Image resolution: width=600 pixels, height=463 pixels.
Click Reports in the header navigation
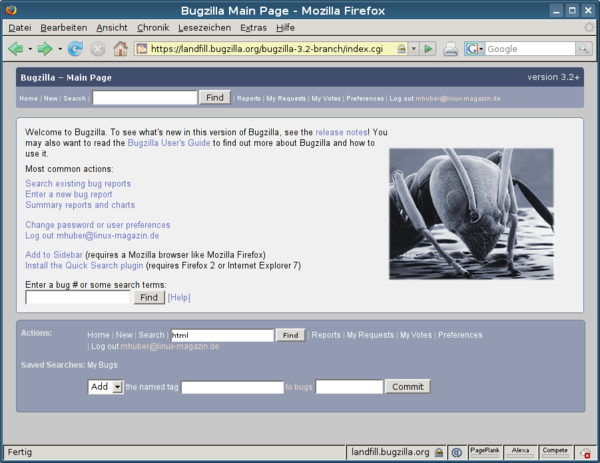point(249,98)
